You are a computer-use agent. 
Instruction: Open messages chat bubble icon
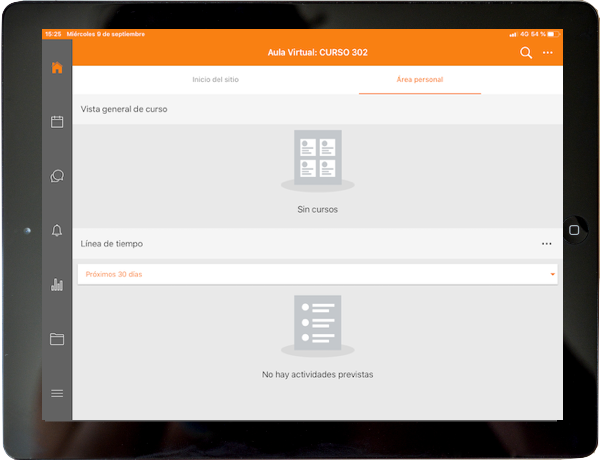57,176
